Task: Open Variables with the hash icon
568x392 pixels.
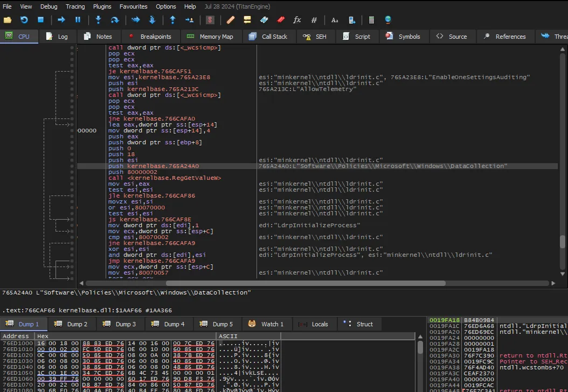Action: (314, 20)
